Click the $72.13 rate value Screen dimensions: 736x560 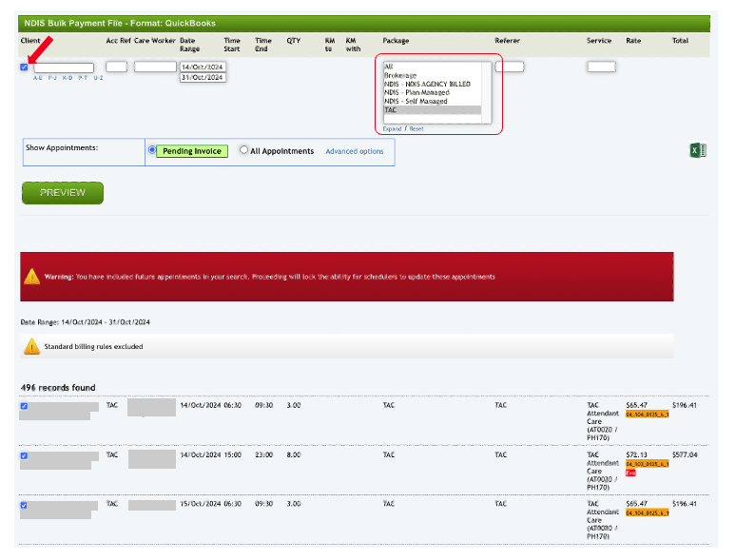tap(636, 454)
